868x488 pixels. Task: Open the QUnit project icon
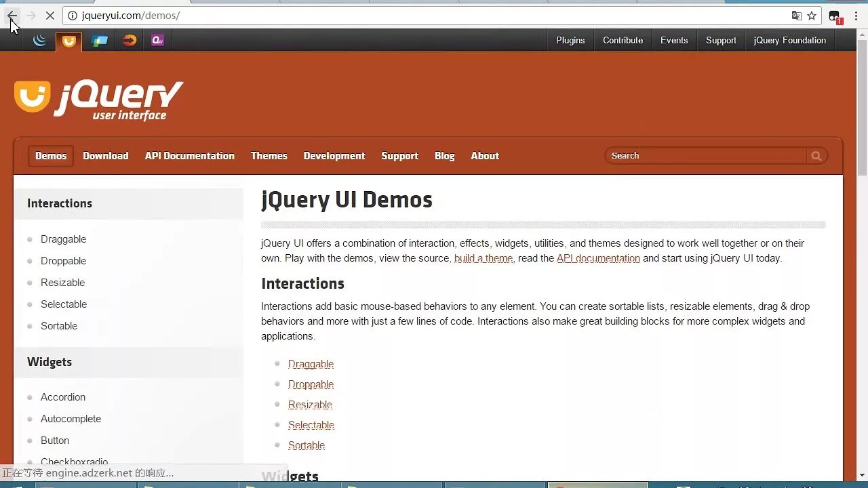click(x=157, y=41)
